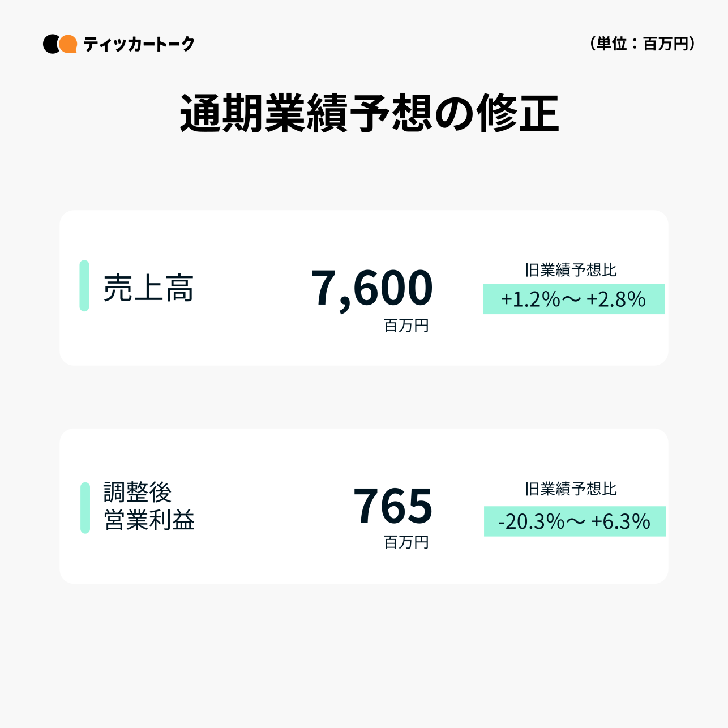Click the (単位：百万円) unit label

click(642, 44)
